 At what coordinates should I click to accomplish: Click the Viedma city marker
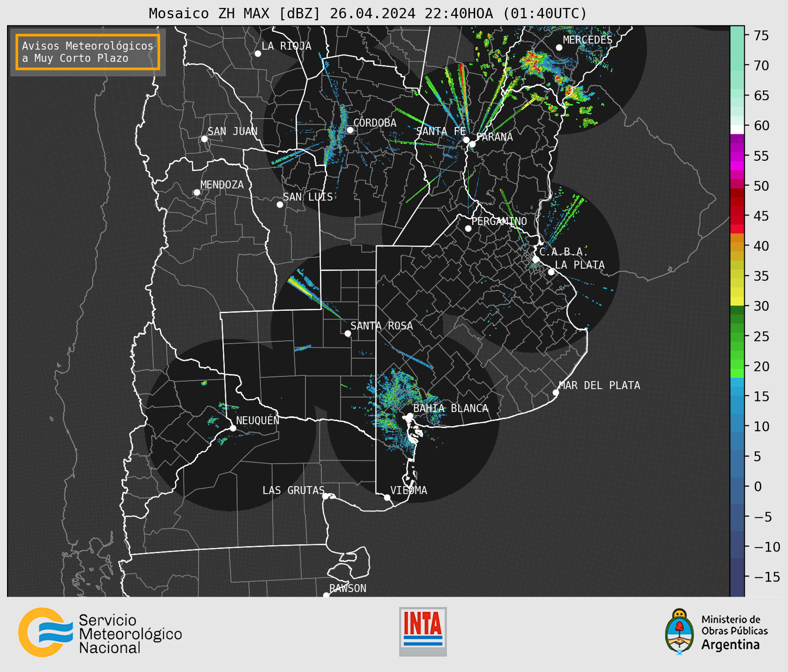click(387, 497)
